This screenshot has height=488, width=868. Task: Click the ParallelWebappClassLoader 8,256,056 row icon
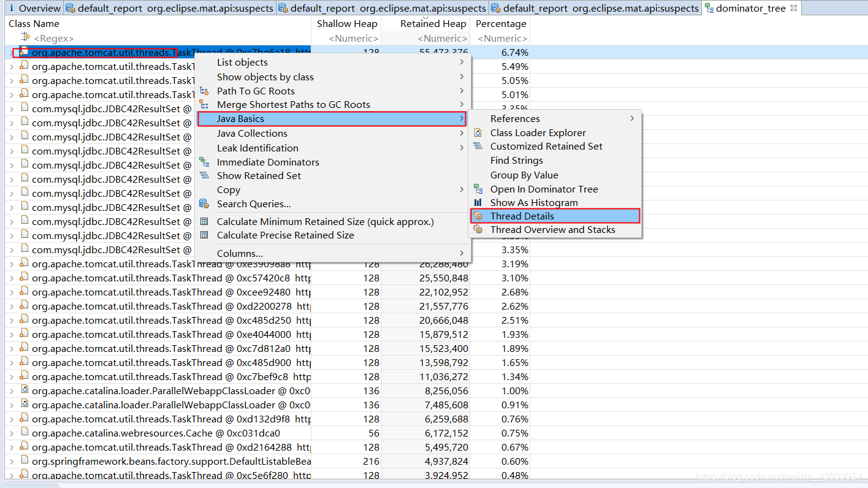[x=24, y=391]
